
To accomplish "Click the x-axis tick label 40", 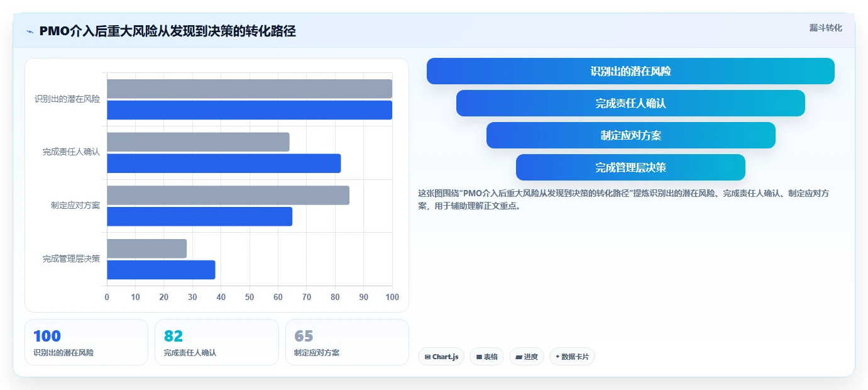I will coord(221,297).
